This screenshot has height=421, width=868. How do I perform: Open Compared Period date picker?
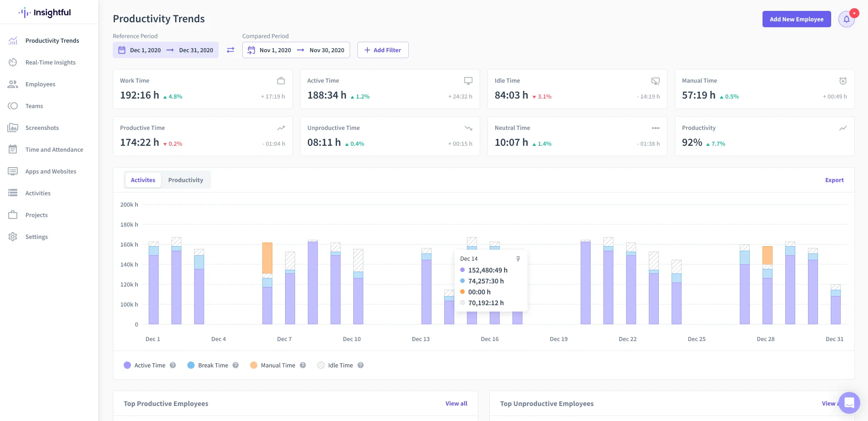(296, 50)
